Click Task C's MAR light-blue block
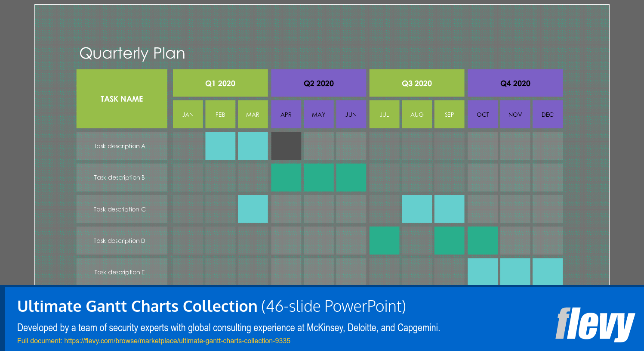This screenshot has height=351, width=644. [253, 209]
